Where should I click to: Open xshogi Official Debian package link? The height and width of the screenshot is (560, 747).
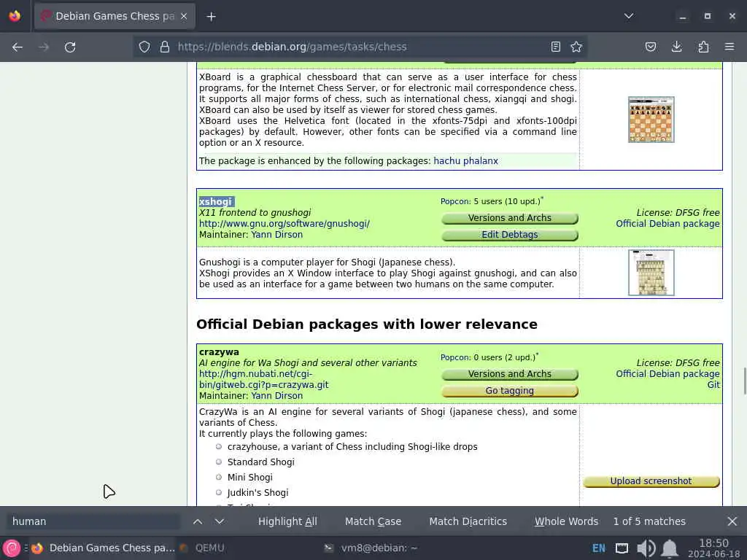pyautogui.click(x=667, y=224)
